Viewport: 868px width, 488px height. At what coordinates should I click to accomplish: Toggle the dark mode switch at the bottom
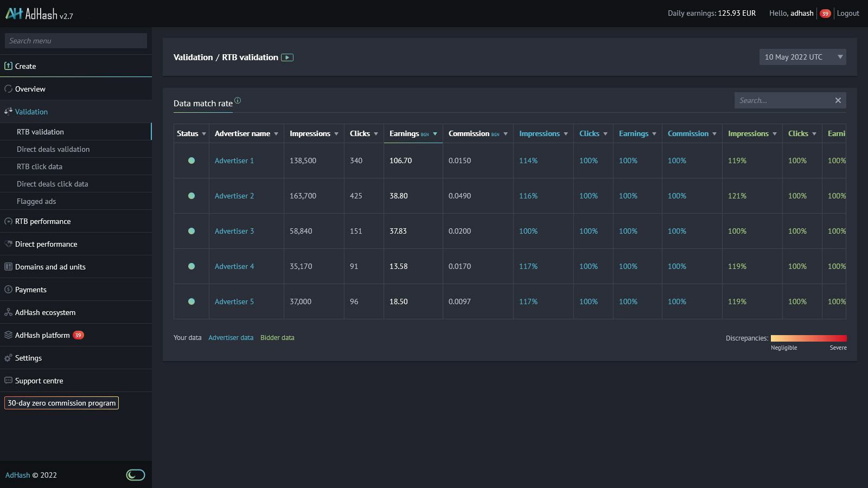click(135, 474)
